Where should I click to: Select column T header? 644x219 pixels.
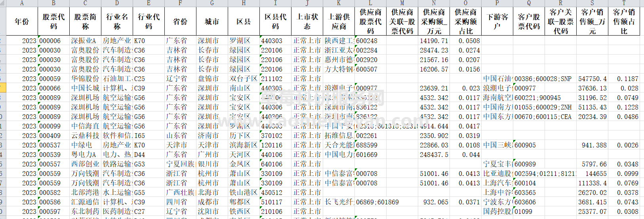click(624, 3)
